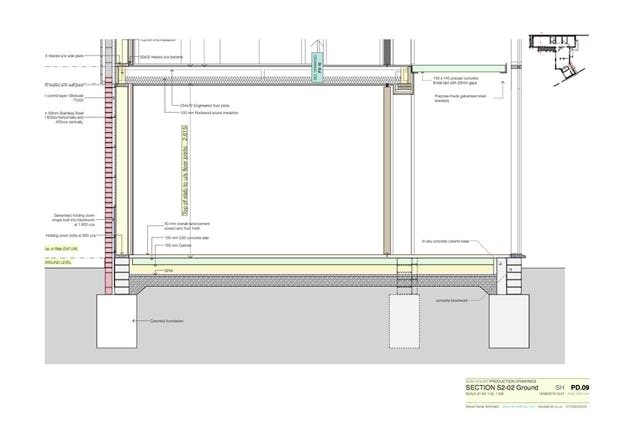The width and height of the screenshot is (634, 436).
Task: Select the middle dashed foundation block
Action: 401,319
